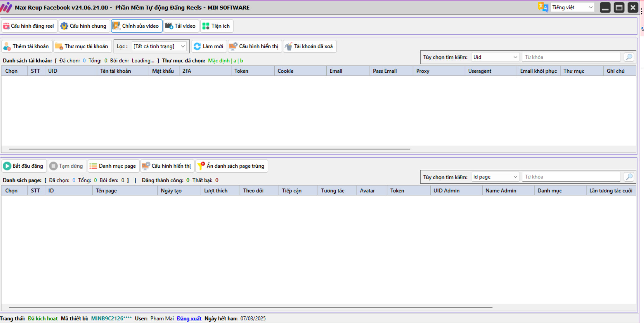Open the Danh mục page list
The height and width of the screenshot is (323, 644).
tap(113, 166)
